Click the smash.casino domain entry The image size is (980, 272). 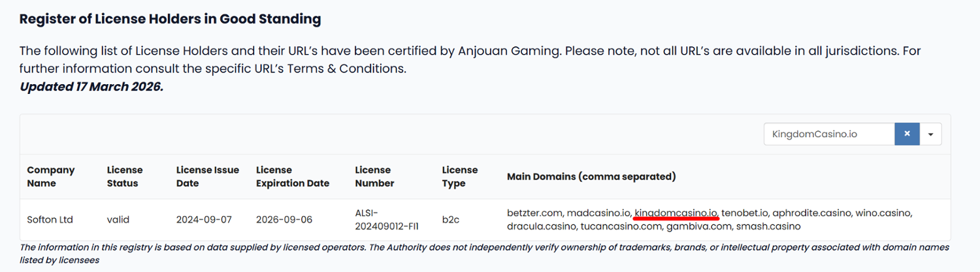click(x=768, y=226)
